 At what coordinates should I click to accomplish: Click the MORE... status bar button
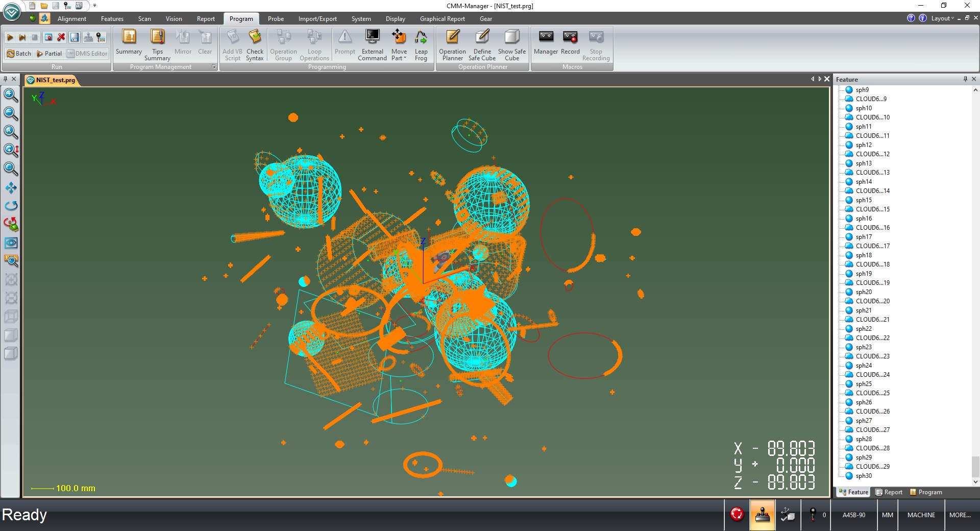point(960,515)
